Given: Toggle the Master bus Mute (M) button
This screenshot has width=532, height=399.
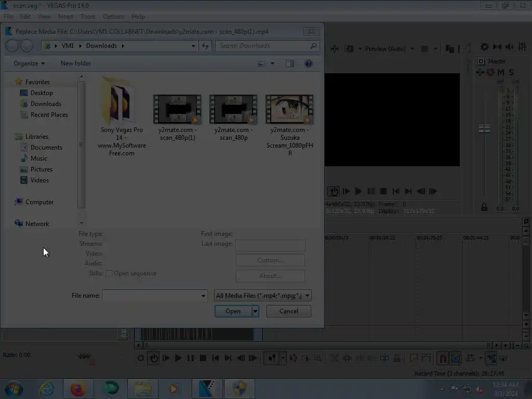Looking at the screenshot, I should [x=500, y=72].
